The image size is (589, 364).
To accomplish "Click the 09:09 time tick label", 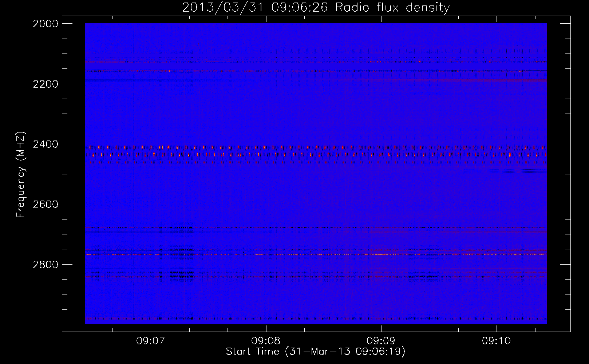I will click(x=381, y=341).
